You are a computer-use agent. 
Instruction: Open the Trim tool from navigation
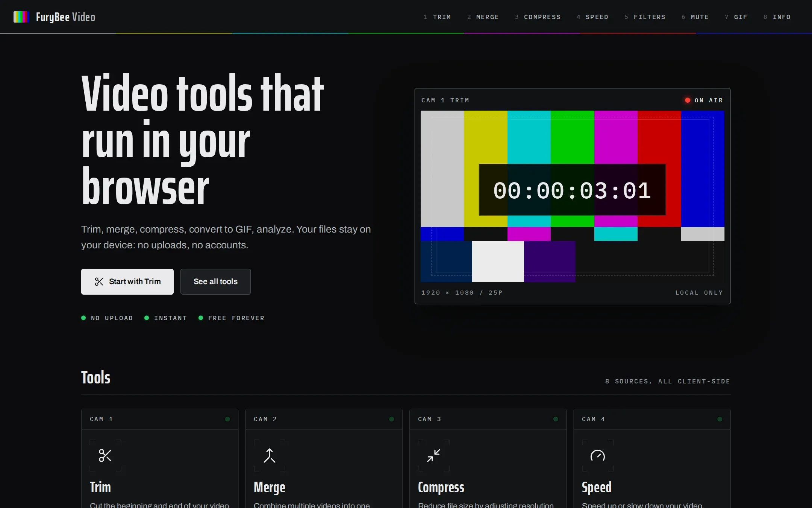(x=437, y=17)
